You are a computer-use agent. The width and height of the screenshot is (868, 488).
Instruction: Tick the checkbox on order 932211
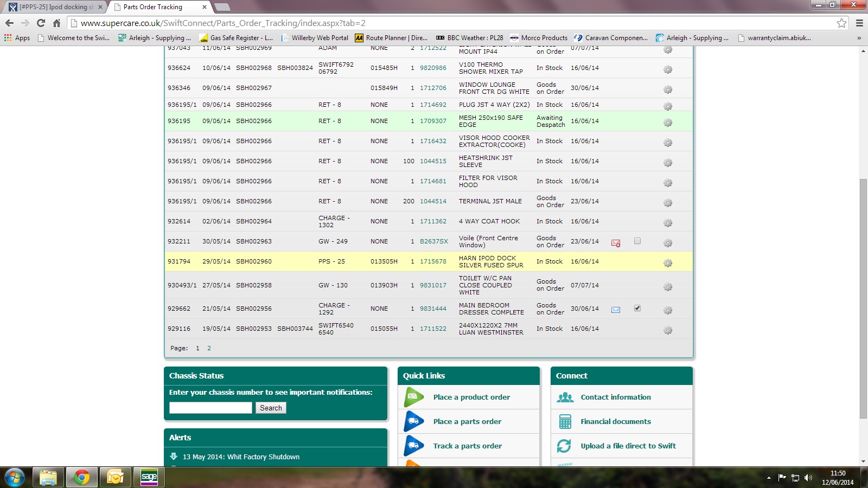(637, 241)
